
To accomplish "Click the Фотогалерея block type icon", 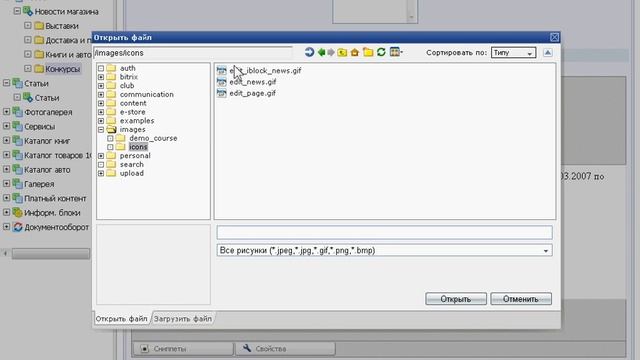I will 17,112.
